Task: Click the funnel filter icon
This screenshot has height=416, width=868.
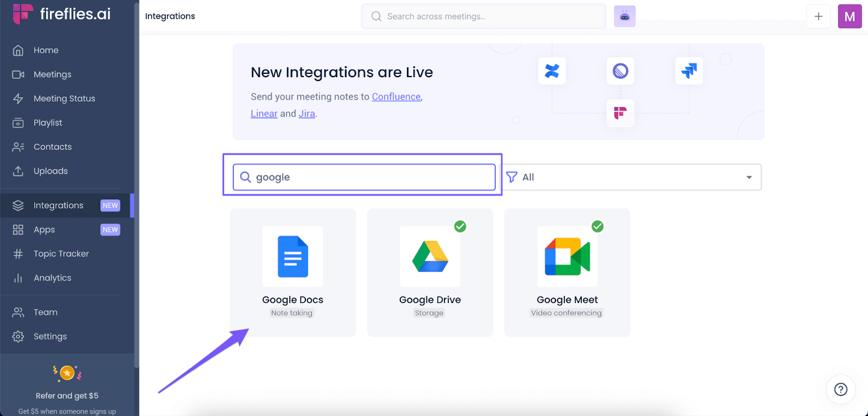Action: (512, 177)
